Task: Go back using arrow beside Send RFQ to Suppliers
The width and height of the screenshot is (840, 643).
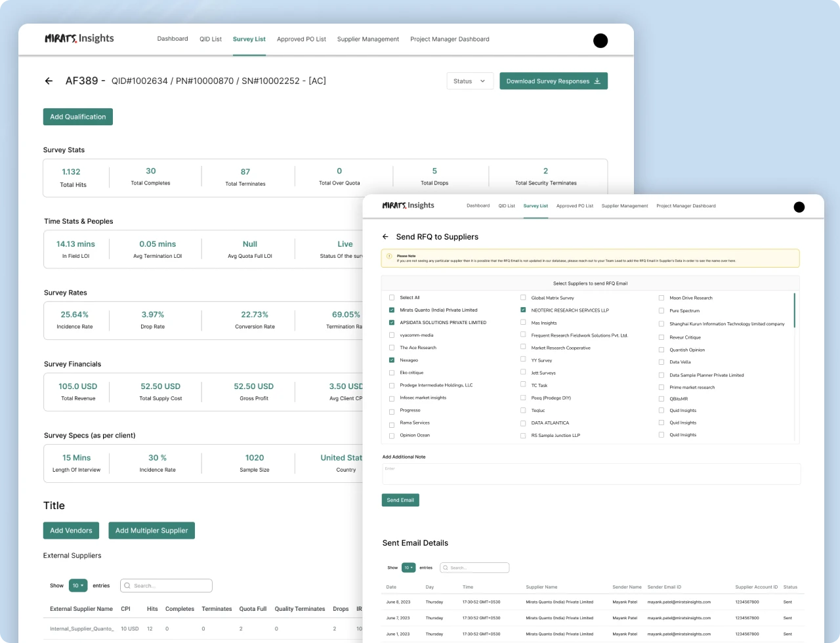Action: [x=385, y=237]
